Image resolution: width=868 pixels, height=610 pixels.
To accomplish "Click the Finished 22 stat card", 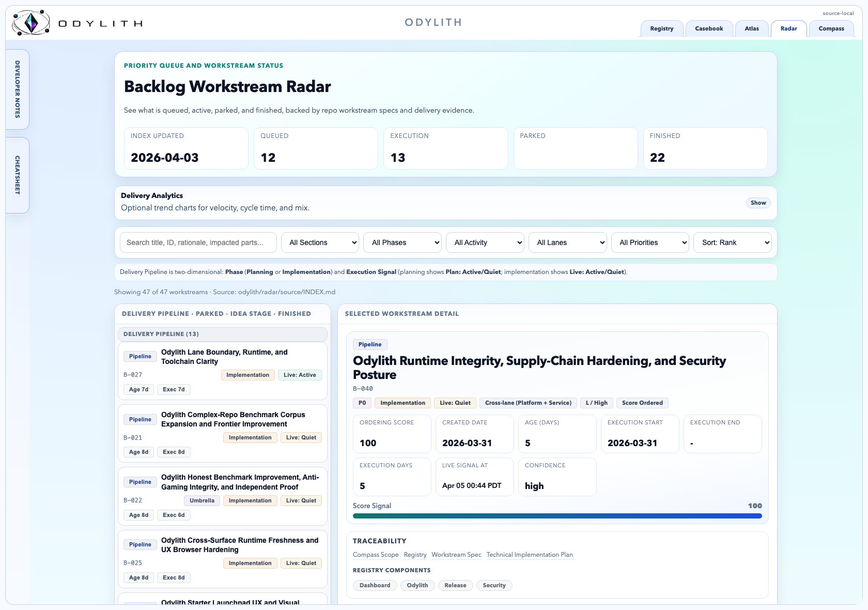I will click(x=705, y=148).
